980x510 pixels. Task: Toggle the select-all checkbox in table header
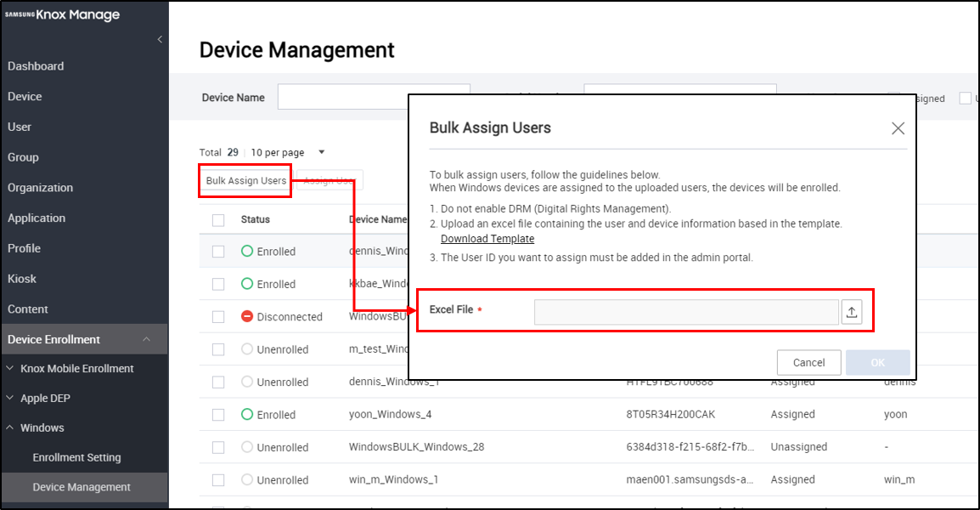pos(218,220)
